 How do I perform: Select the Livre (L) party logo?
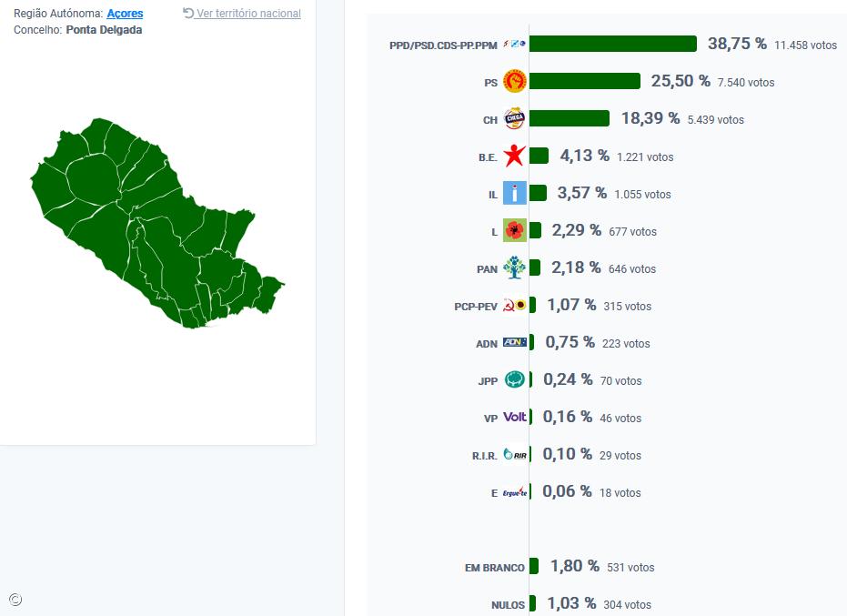(x=514, y=230)
